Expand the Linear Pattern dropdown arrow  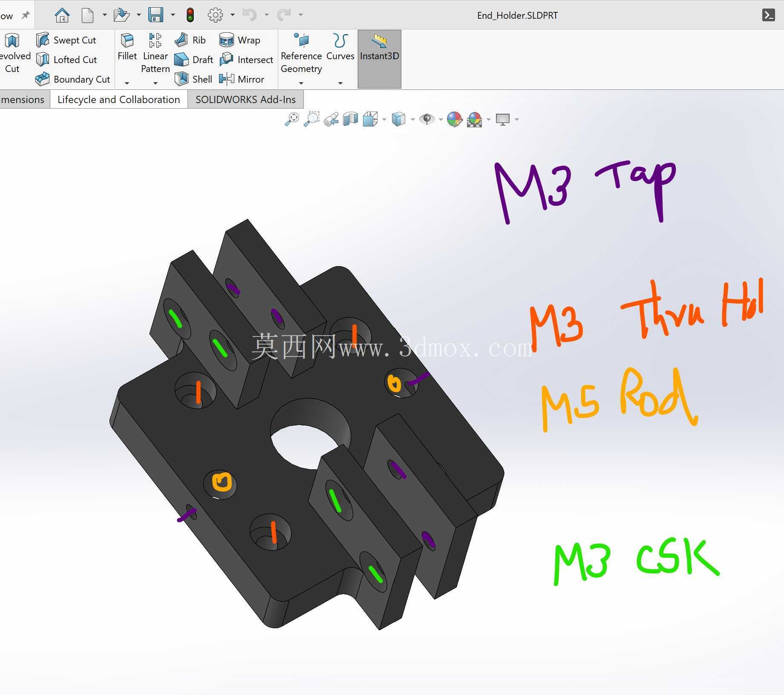point(155,83)
